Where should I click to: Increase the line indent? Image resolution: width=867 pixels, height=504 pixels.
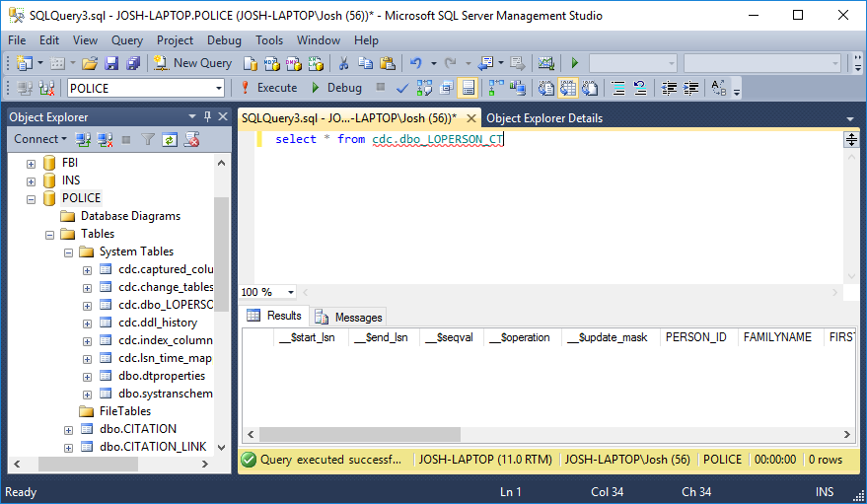tap(691, 88)
